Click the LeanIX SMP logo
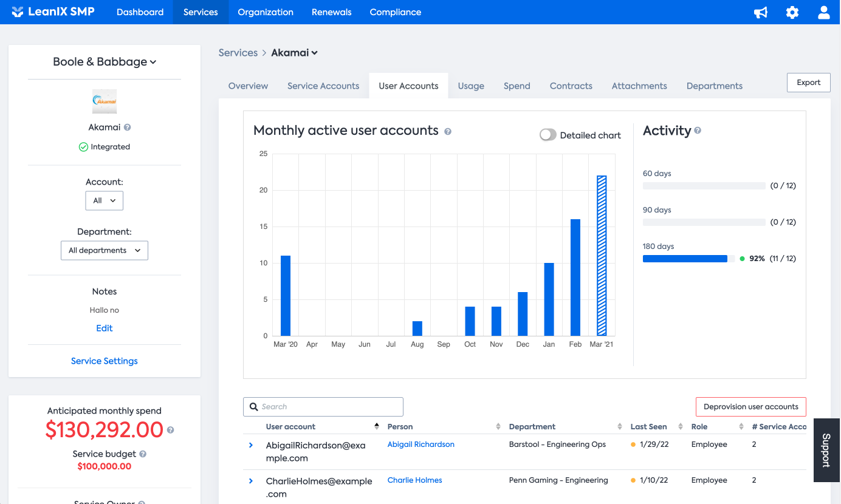Screen dimensions: 841x504 tap(53, 12)
